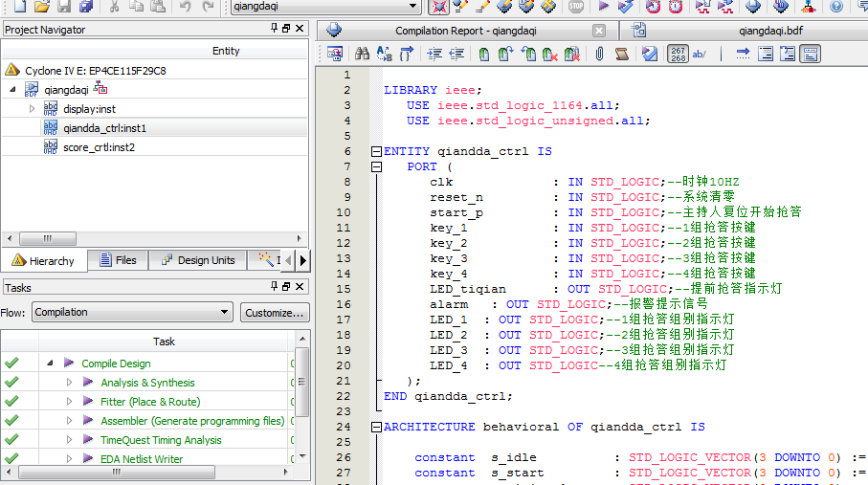Open the Flow Compilation dropdown
This screenshot has width=868, height=485.
pyautogui.click(x=225, y=312)
